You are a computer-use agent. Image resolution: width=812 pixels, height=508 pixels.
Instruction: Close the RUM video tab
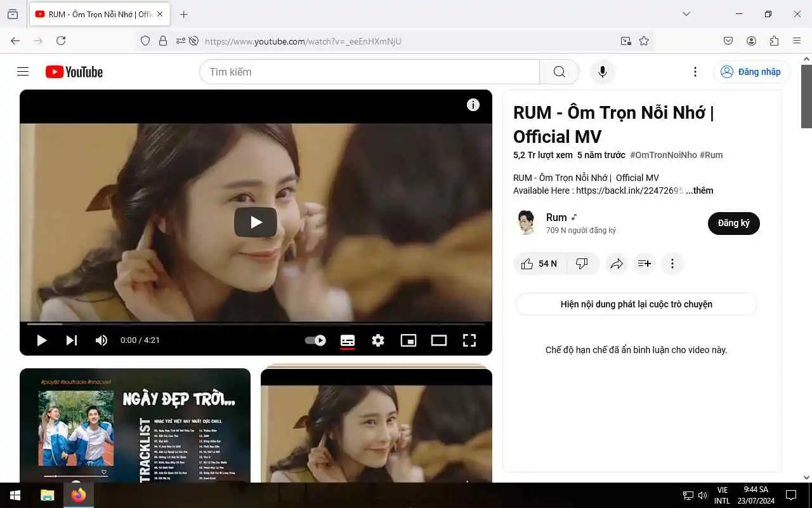point(159,14)
